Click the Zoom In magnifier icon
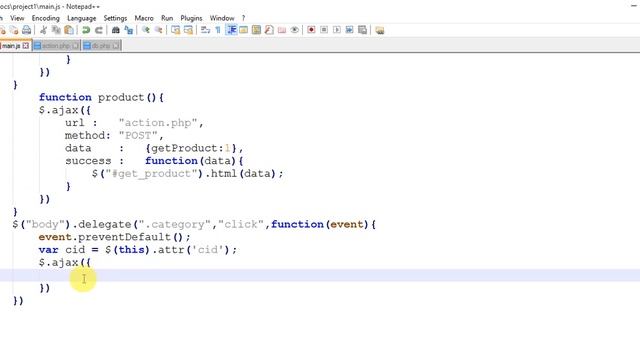Image resolution: width=640 pixels, height=360 pixels. click(x=145, y=30)
